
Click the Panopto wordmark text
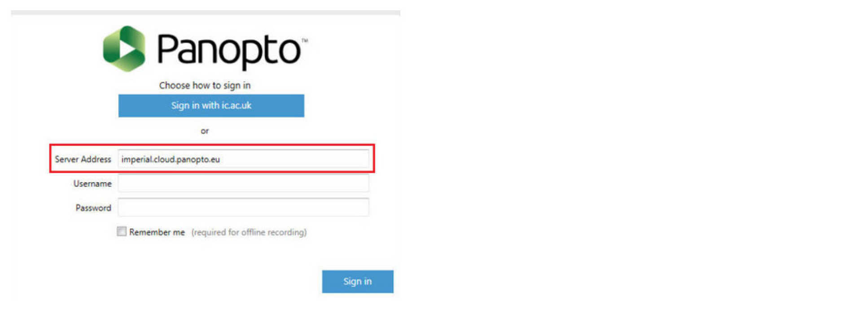229,51
